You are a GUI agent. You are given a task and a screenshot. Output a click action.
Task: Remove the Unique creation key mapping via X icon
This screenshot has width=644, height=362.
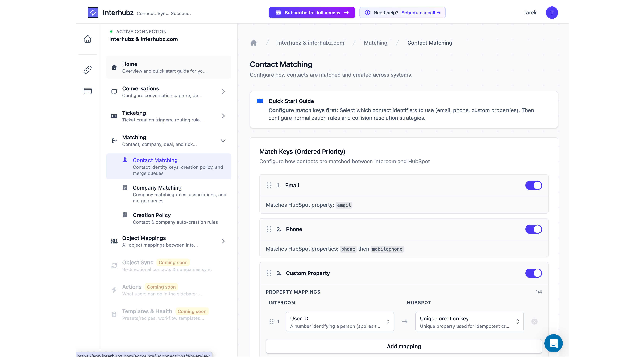(x=534, y=322)
